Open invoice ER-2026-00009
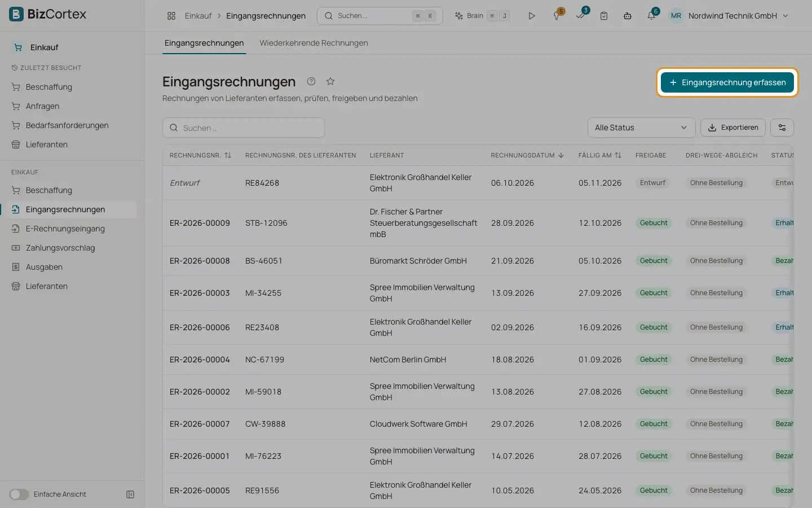The image size is (812, 508). [200, 223]
